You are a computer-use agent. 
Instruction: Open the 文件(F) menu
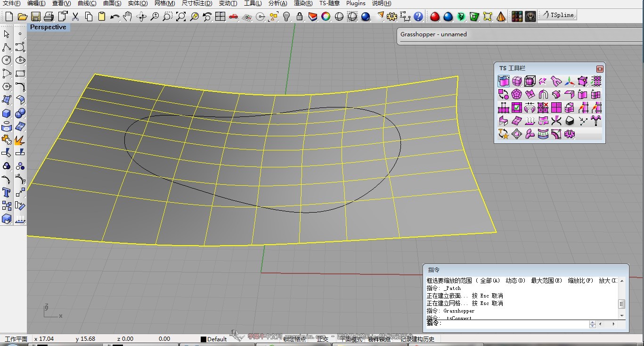coord(12,3)
